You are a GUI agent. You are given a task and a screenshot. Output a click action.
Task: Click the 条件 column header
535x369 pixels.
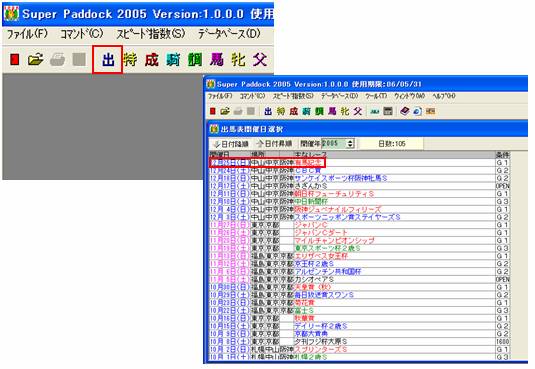(502, 155)
